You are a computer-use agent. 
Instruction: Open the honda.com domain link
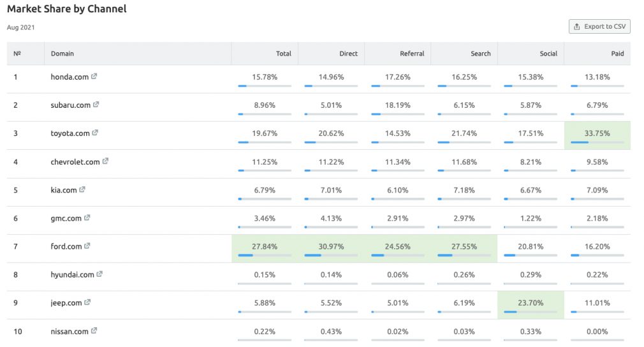(70, 77)
